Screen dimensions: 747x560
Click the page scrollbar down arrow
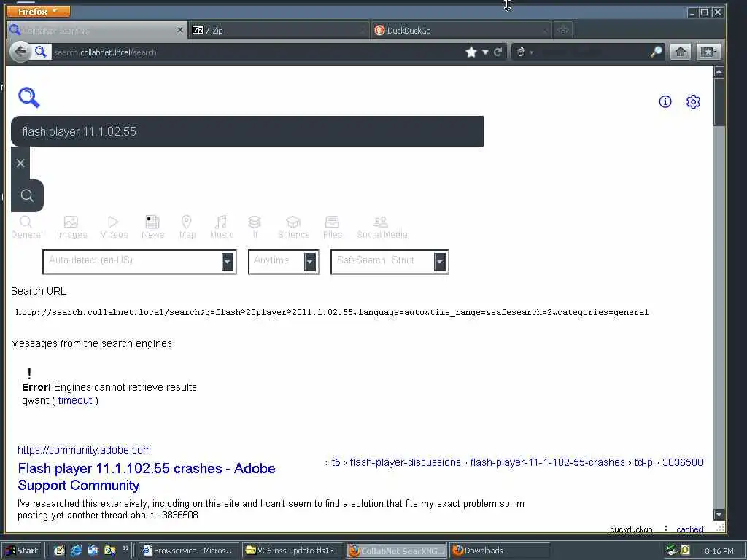click(719, 515)
